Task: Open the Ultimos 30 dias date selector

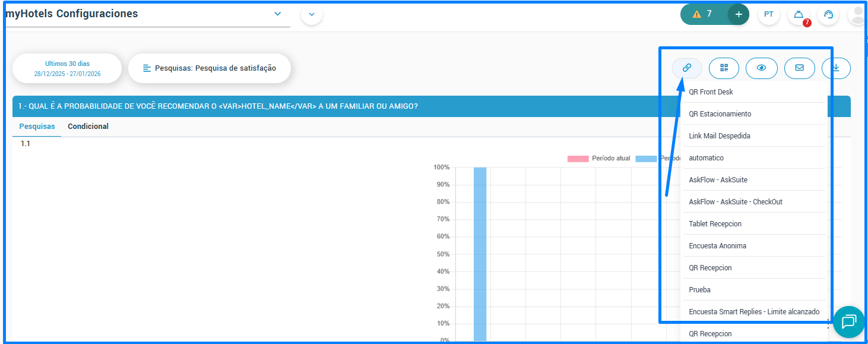Action: coord(67,68)
